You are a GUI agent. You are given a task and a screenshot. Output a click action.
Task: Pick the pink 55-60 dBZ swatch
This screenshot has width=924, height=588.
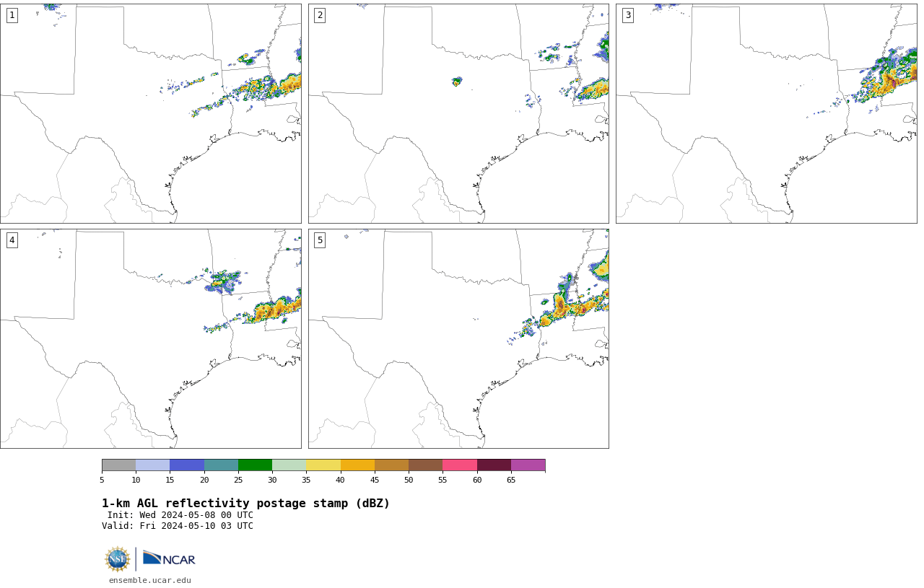coord(460,465)
